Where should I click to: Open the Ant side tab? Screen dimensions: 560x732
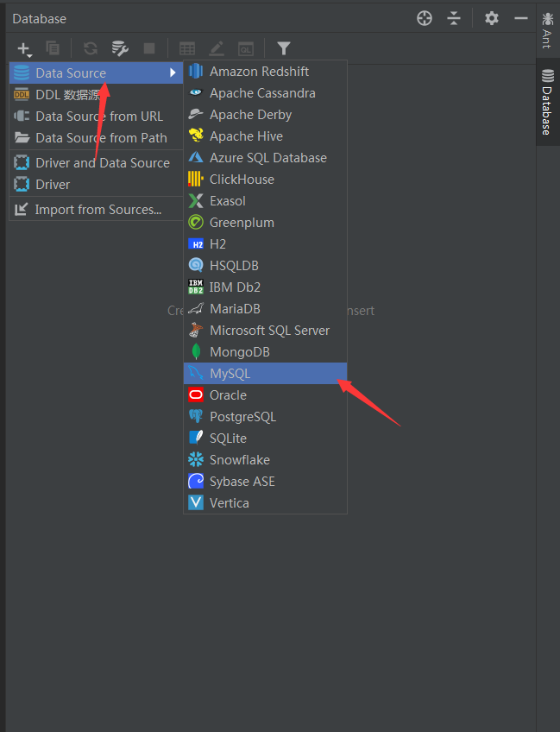pyautogui.click(x=547, y=30)
